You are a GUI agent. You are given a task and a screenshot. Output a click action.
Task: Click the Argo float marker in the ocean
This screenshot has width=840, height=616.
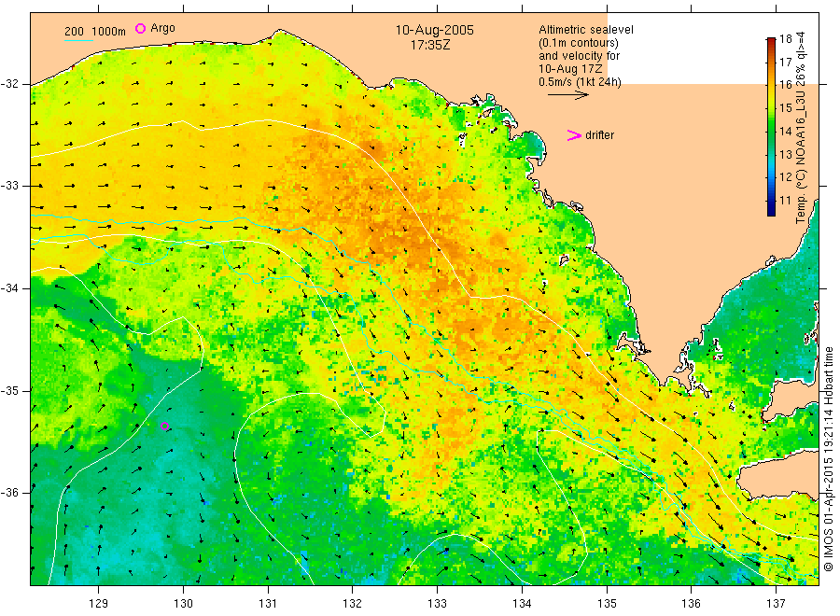tap(165, 427)
